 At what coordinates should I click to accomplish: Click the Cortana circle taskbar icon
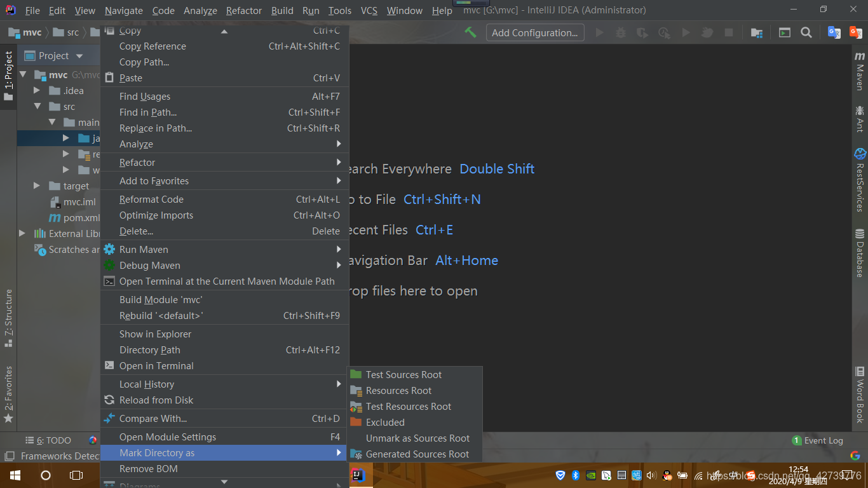46,475
